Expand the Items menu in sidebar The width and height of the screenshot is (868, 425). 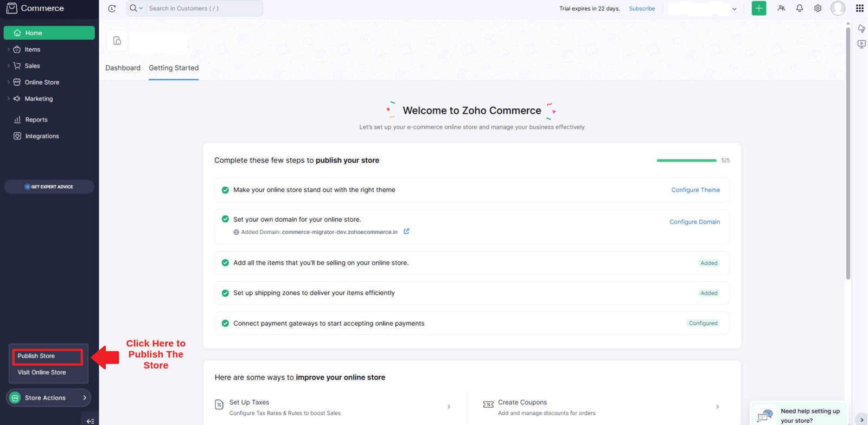pos(33,49)
